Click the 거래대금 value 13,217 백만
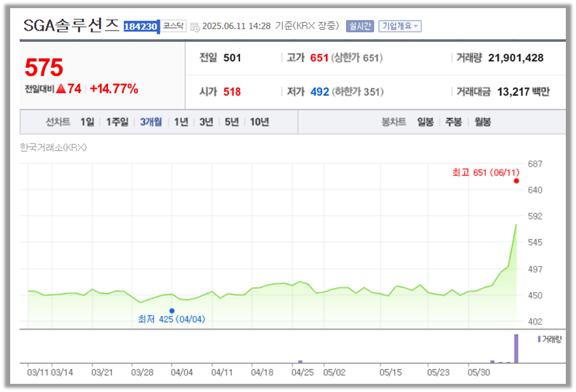 pyautogui.click(x=523, y=92)
